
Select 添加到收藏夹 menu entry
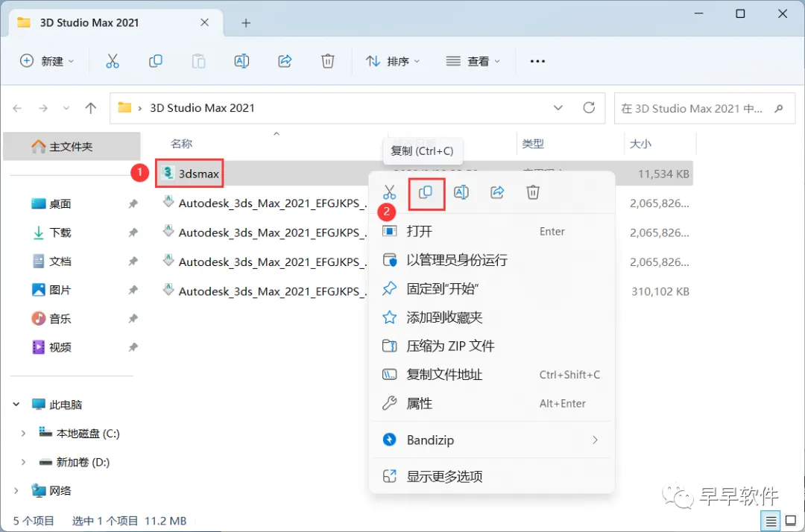coord(492,317)
